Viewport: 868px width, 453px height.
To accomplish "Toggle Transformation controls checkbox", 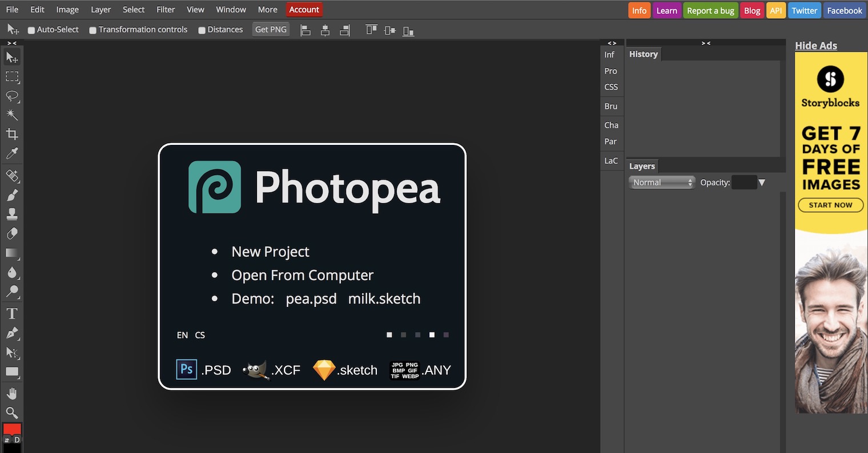I will click(x=93, y=30).
